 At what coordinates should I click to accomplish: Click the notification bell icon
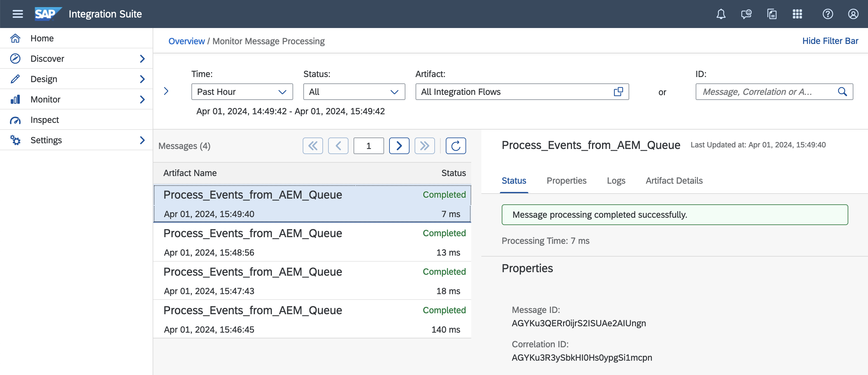(721, 14)
